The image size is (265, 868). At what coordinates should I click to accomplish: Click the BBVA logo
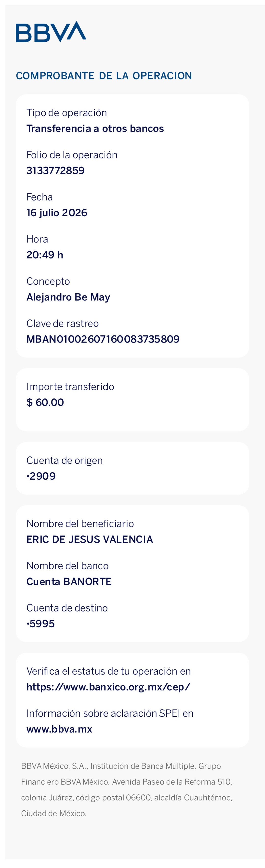[51, 32]
